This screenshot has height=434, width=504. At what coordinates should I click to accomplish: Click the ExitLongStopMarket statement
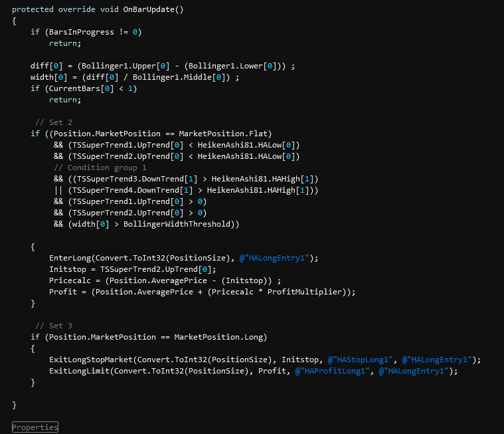[265, 360]
